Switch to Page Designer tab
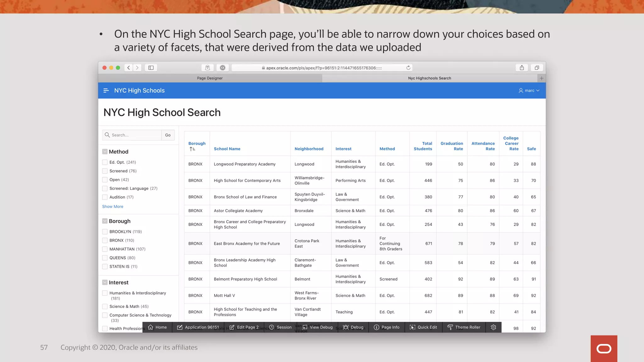644x362 pixels. pyautogui.click(x=210, y=78)
